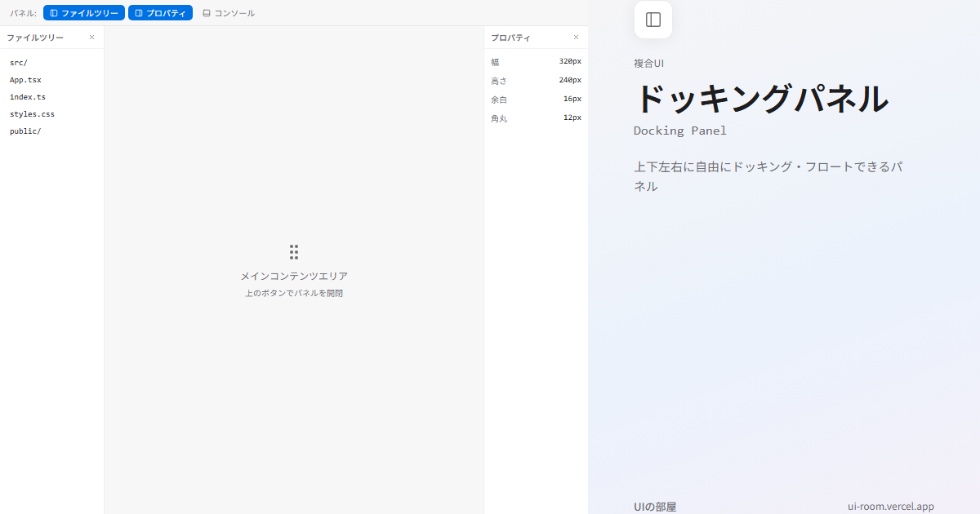Viewport: 980px width, 514px height.
Task: Toggle the プロパティ panel button
Action: (160, 13)
